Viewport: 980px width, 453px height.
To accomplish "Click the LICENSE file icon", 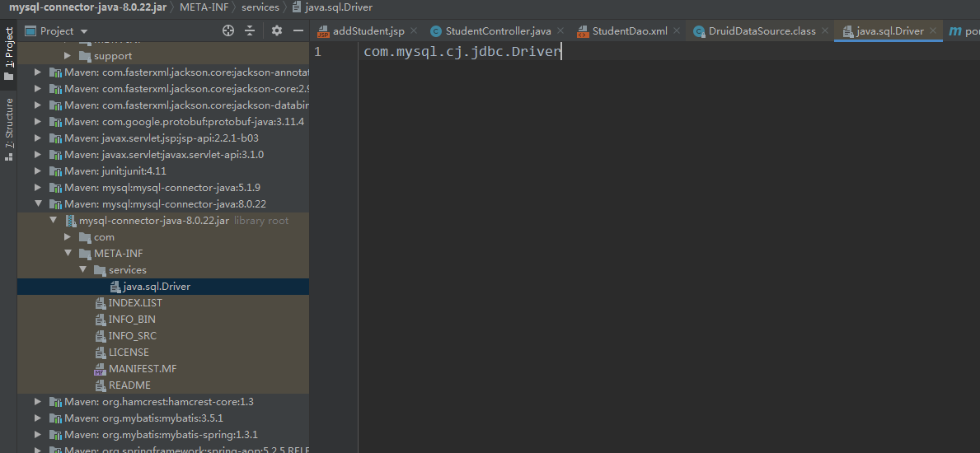I will (100, 353).
